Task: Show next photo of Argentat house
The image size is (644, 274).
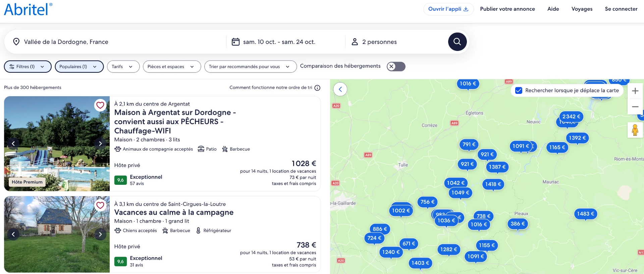Action: 100,144
